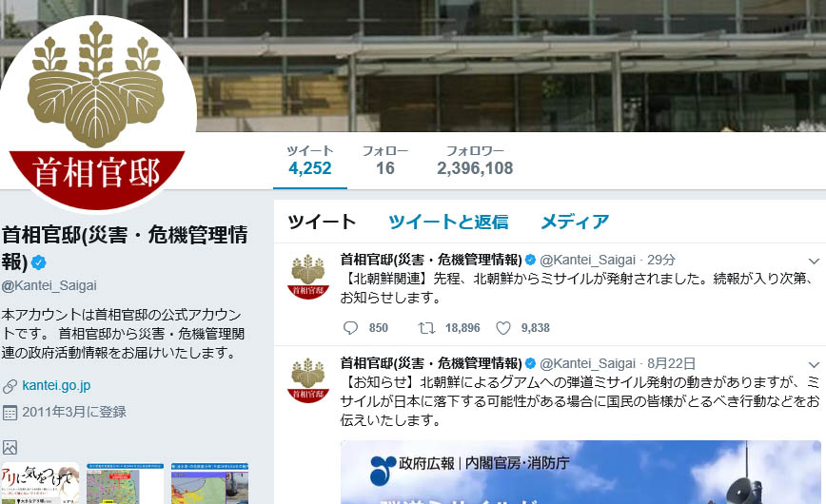This screenshot has width=826, height=504.
Task: Open the @Kantei_Saigai handle in first tweet
Action: [587, 260]
